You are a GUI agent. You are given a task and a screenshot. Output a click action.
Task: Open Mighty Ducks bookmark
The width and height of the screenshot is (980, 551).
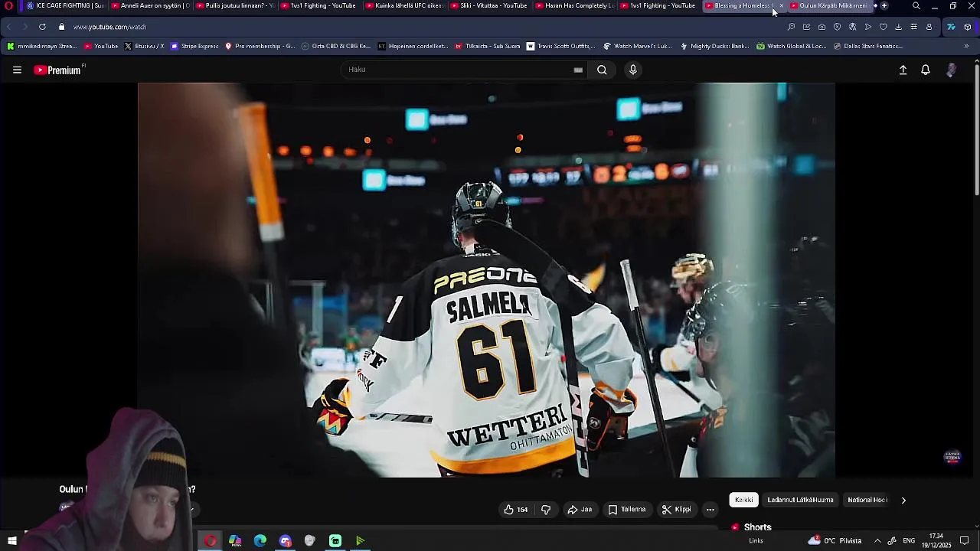click(x=714, y=46)
